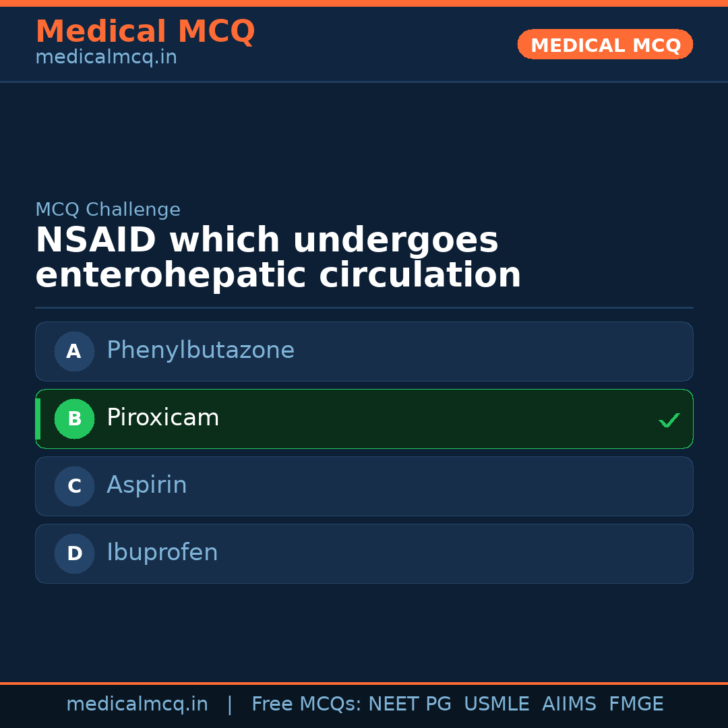The width and height of the screenshot is (728, 728).
Task: Select the Phenylbutazone answer text
Action: click(x=200, y=351)
